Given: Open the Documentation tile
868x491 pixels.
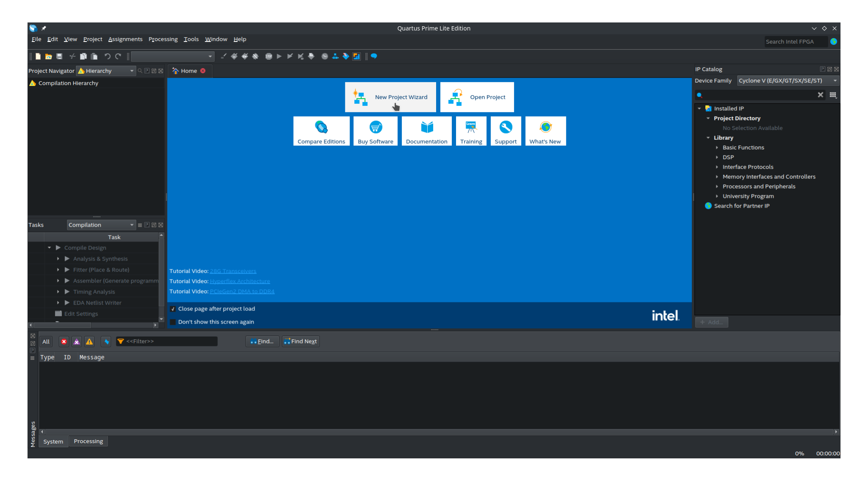Looking at the screenshot, I should (x=427, y=131).
